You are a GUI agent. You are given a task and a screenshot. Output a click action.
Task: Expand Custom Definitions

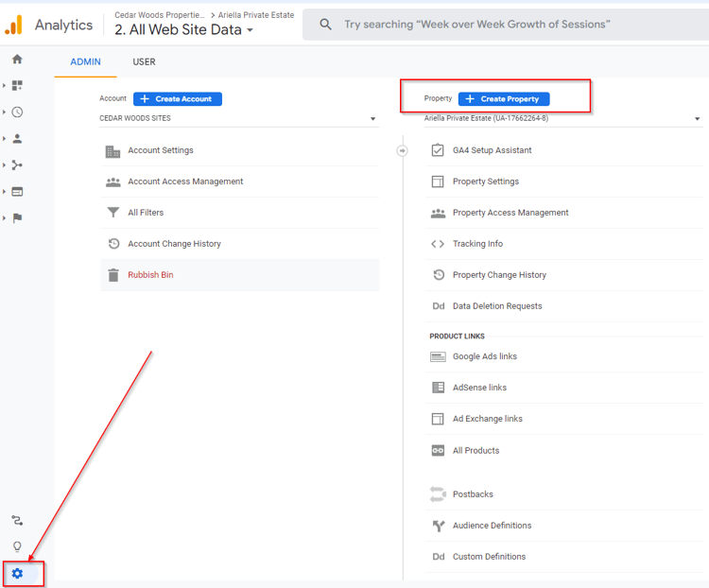point(564,557)
